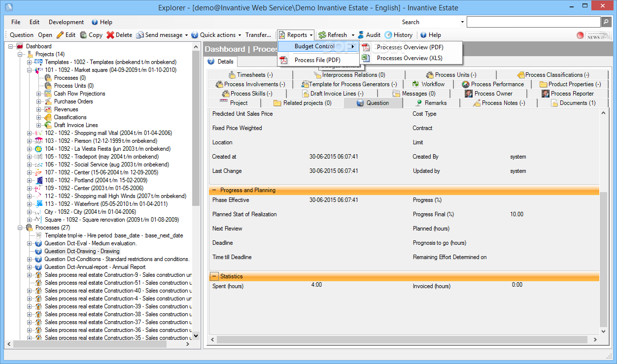Viewport: 617px width, 364px height.
Task: Click the Open toolbar button
Action: pos(45,35)
